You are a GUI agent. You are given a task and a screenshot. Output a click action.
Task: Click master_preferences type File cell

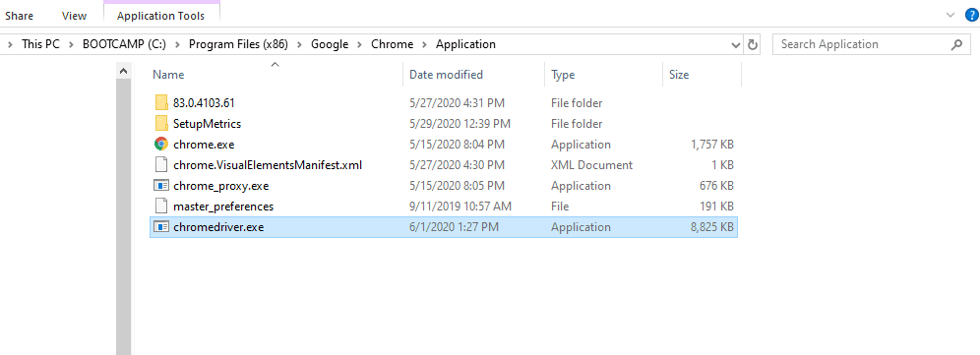click(x=560, y=207)
